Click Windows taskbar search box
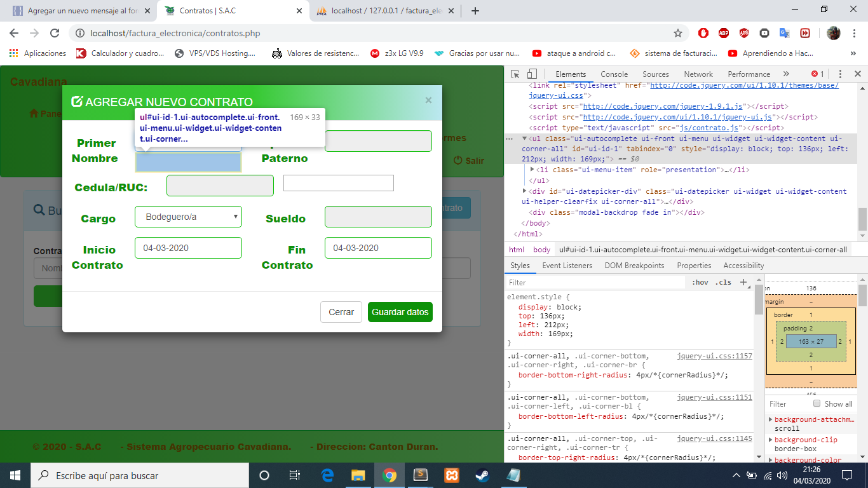The width and height of the screenshot is (868, 488). click(x=140, y=475)
